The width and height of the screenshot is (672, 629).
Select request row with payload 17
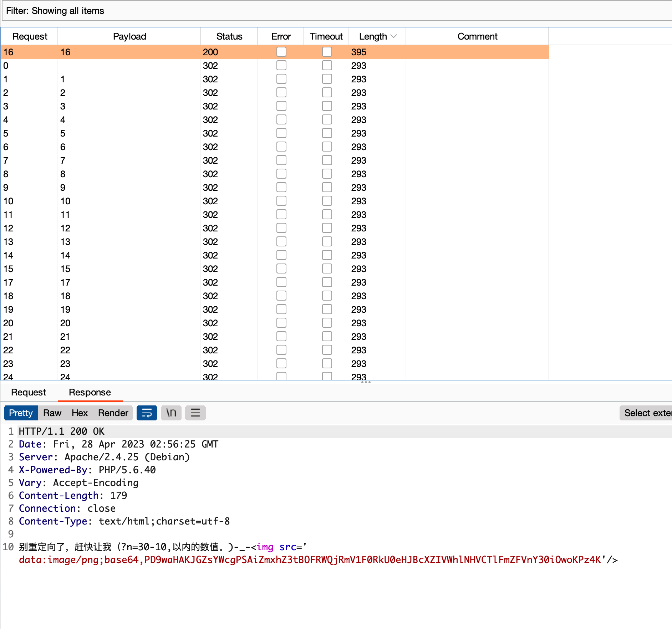275,282
